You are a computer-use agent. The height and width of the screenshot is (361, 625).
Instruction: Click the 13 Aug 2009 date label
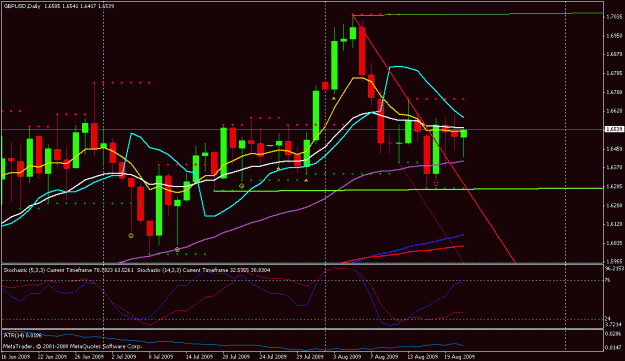click(x=422, y=357)
